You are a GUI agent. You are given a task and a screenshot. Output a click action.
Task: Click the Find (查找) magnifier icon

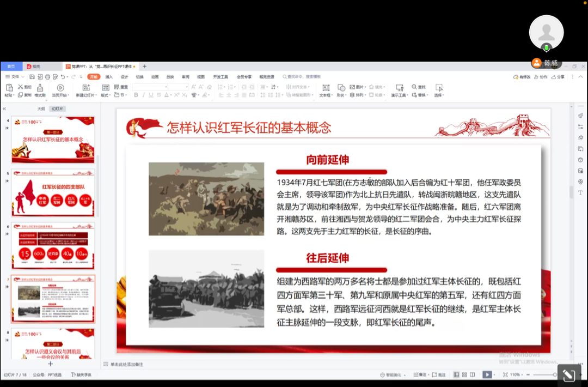(x=415, y=87)
